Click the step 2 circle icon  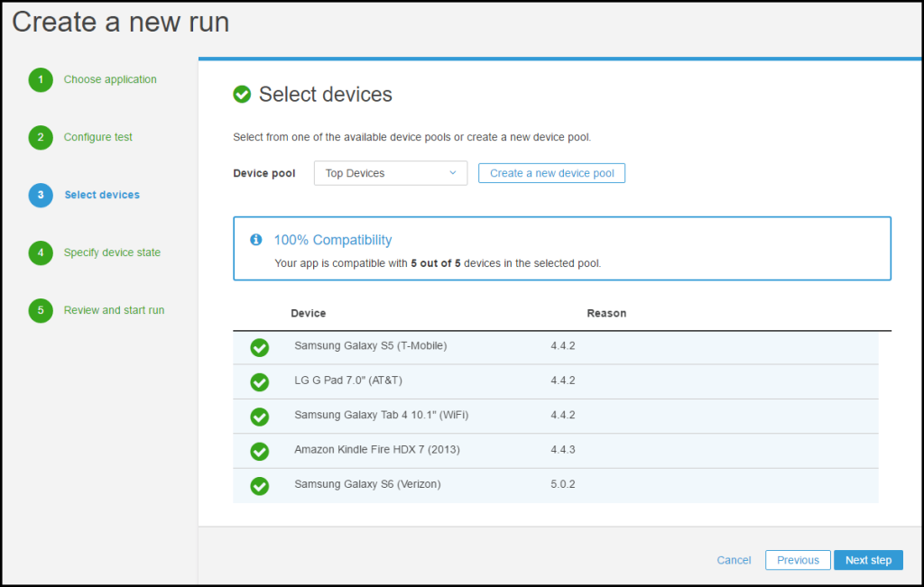pos(41,138)
